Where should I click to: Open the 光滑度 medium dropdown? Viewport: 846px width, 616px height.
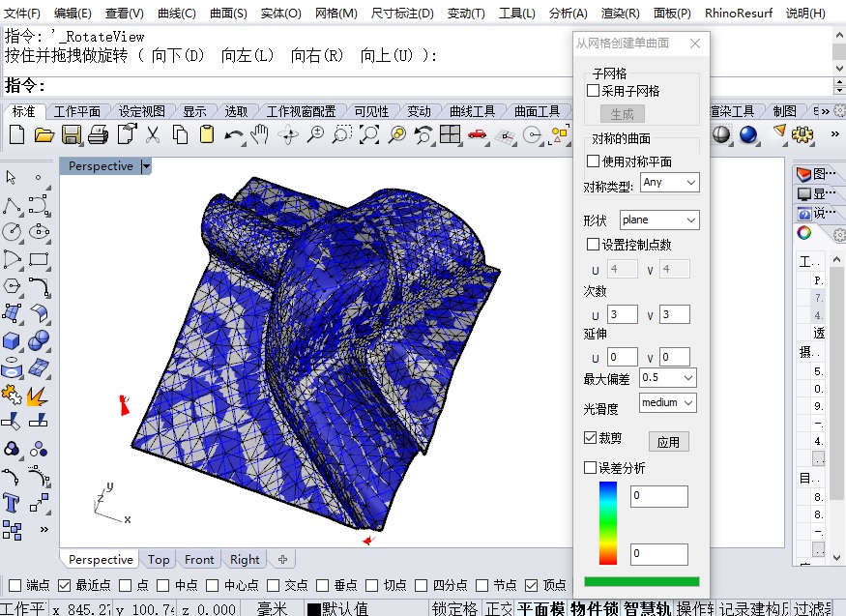667,402
